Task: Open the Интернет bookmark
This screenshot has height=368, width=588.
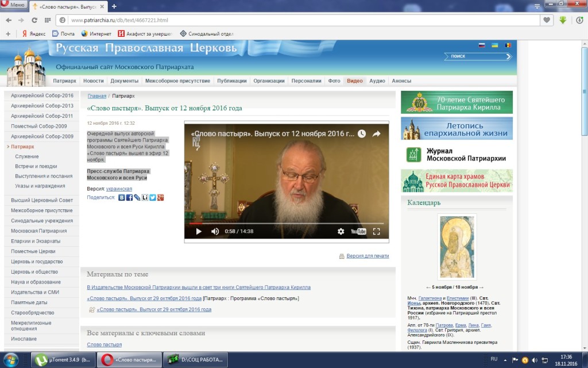Action: pos(96,34)
